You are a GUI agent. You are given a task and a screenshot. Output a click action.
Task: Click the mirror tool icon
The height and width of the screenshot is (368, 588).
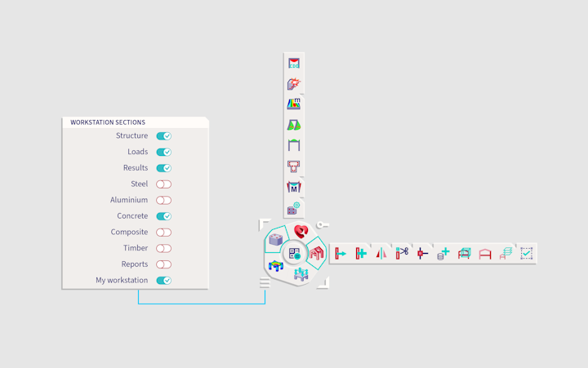[x=381, y=253]
